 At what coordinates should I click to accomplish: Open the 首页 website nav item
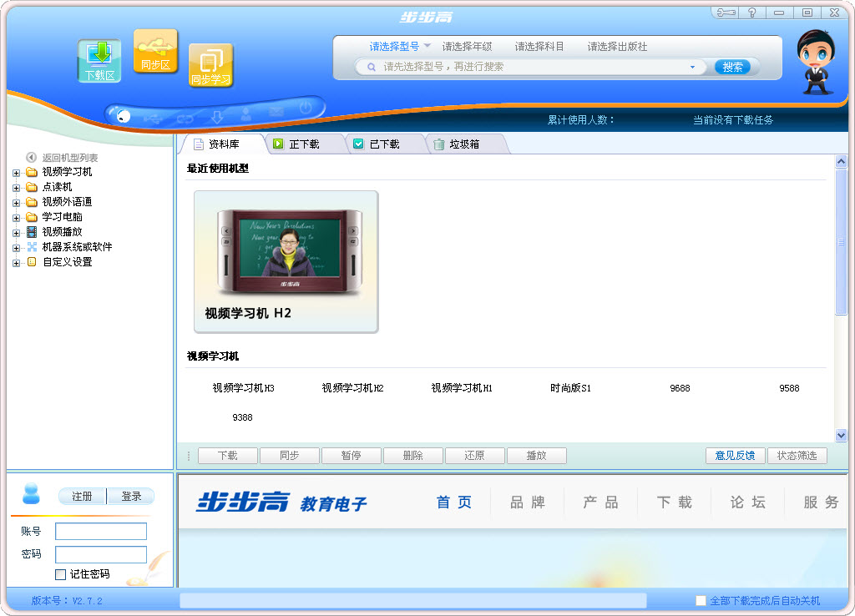tap(454, 502)
